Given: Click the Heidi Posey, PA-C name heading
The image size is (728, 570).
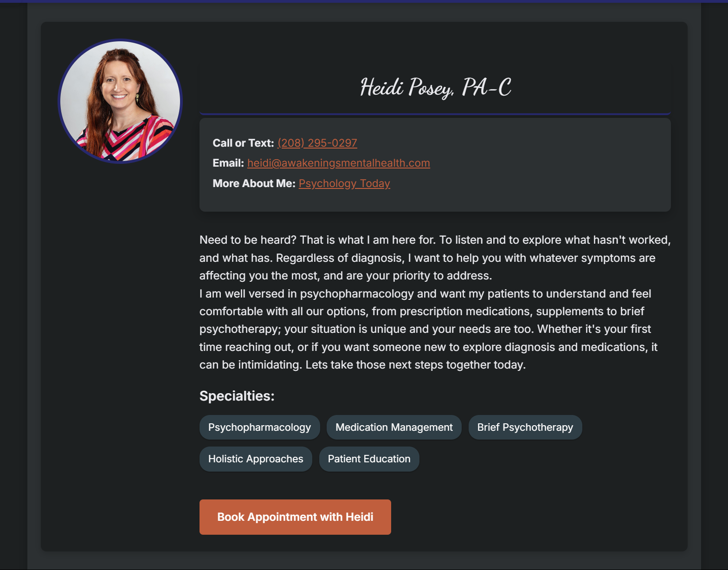Looking at the screenshot, I should pyautogui.click(x=435, y=88).
